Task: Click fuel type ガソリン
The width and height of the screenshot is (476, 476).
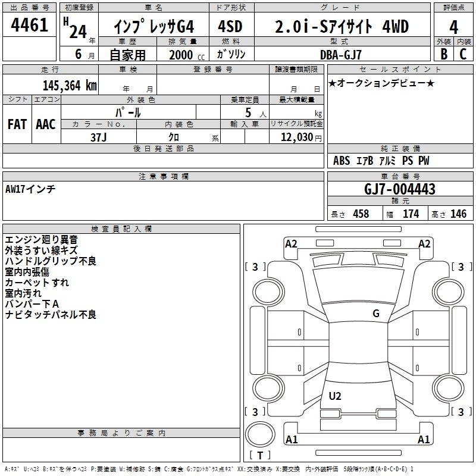Action: coord(231,54)
